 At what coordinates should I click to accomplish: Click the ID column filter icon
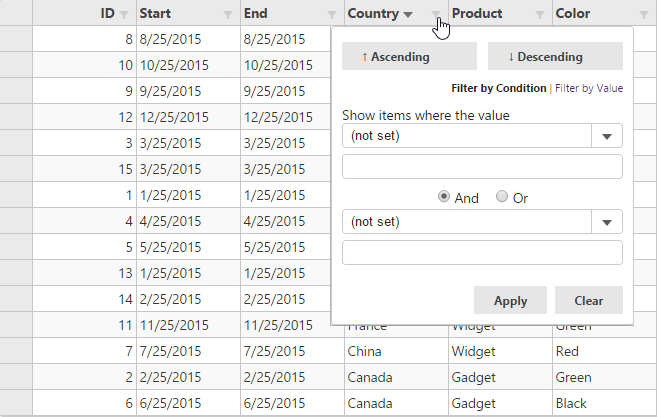[124, 15]
